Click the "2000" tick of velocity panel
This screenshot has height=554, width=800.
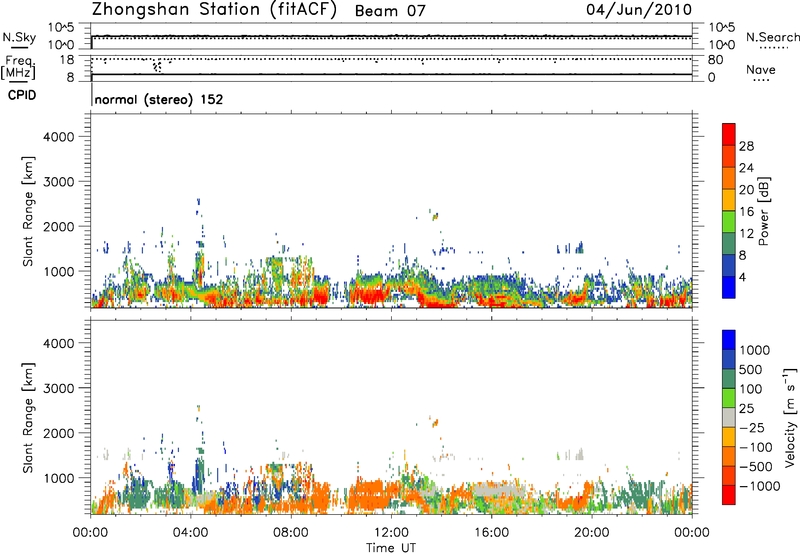click(x=59, y=433)
